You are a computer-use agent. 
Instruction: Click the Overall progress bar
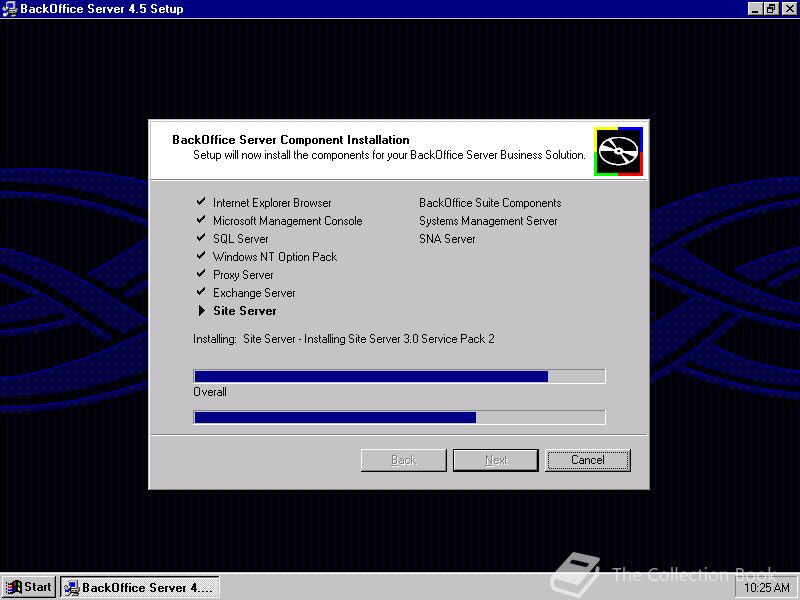point(399,417)
